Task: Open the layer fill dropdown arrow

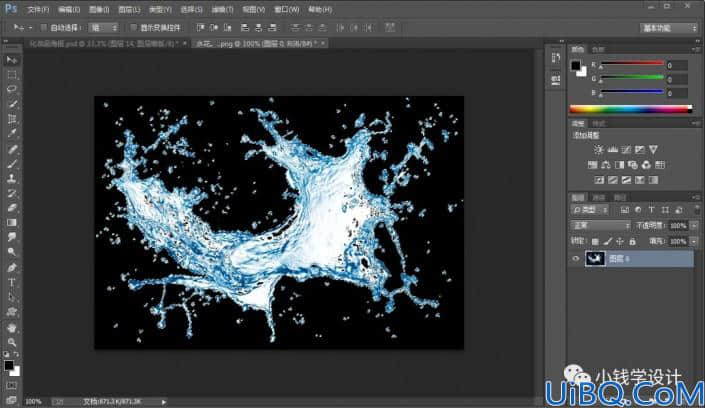Action: pyautogui.click(x=694, y=242)
